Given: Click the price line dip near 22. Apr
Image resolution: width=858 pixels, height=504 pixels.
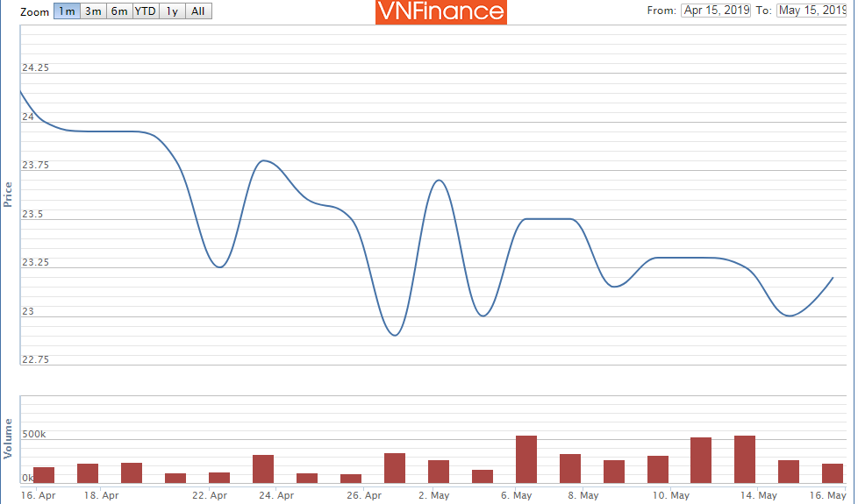Looking at the screenshot, I should click(x=219, y=266).
